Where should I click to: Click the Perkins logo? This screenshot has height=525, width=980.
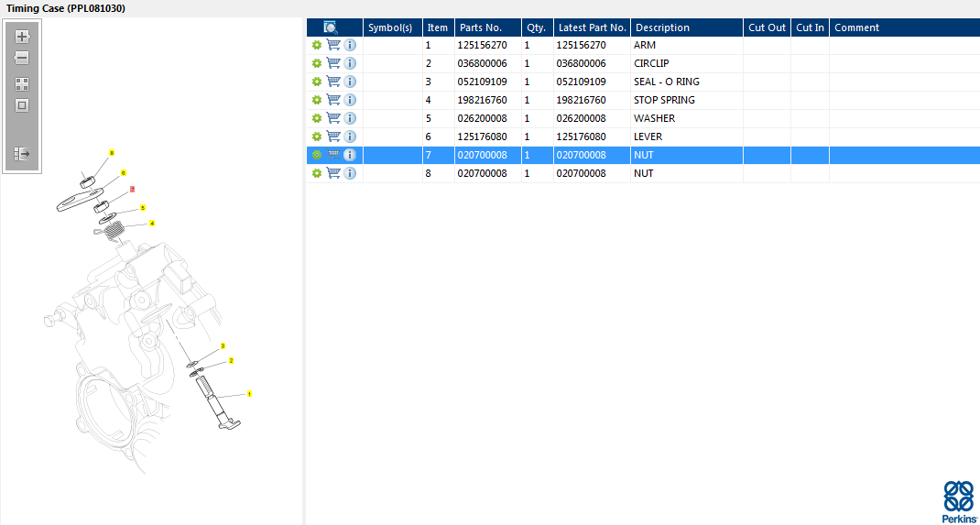point(958,500)
